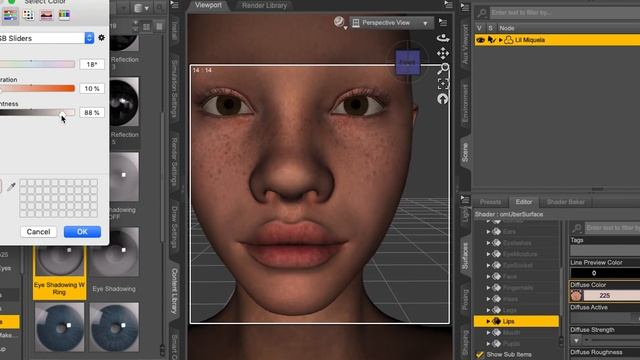Viewport: 640px width, 360px height.
Task: Adjust the Saturation slider
Action: (37, 88)
